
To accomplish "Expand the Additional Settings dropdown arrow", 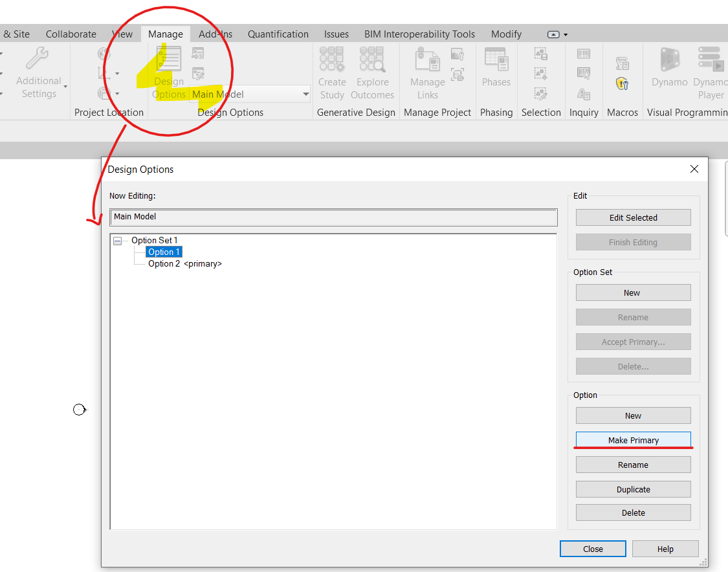I will pyautogui.click(x=65, y=87).
